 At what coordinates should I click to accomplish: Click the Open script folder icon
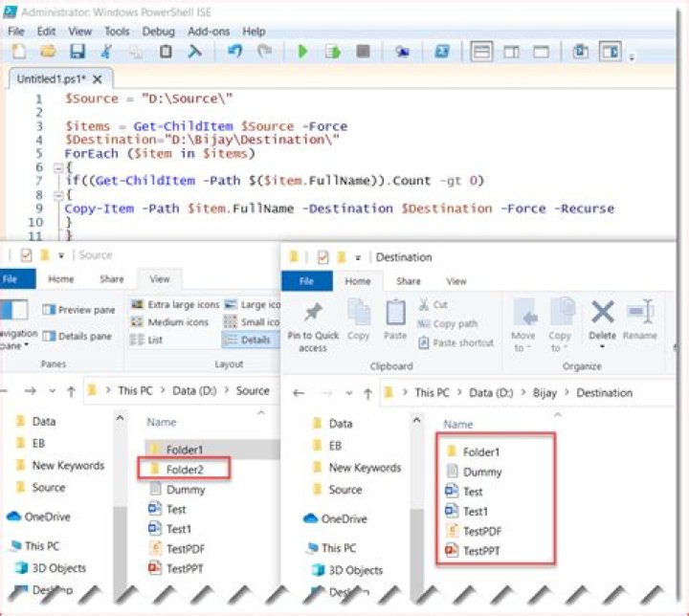pos(48,52)
